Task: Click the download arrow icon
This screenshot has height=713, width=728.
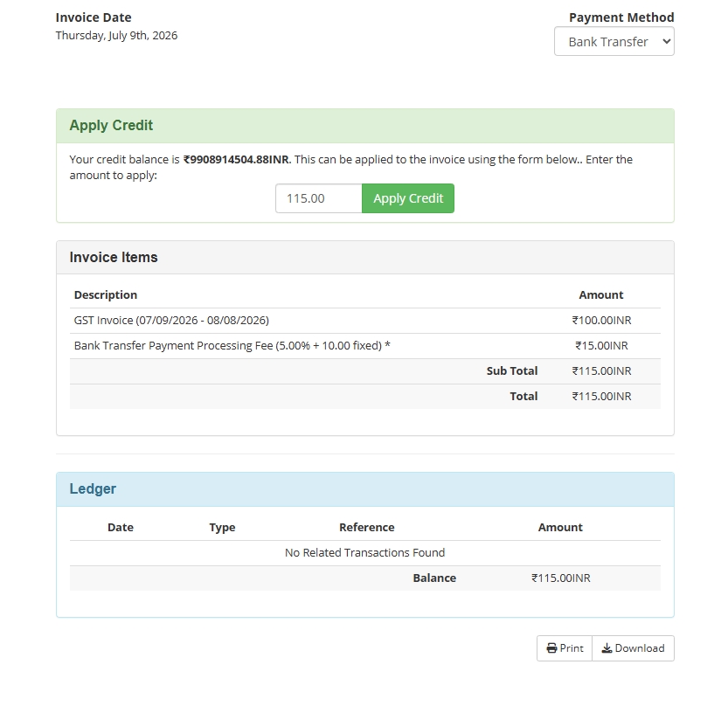Action: pos(607,648)
